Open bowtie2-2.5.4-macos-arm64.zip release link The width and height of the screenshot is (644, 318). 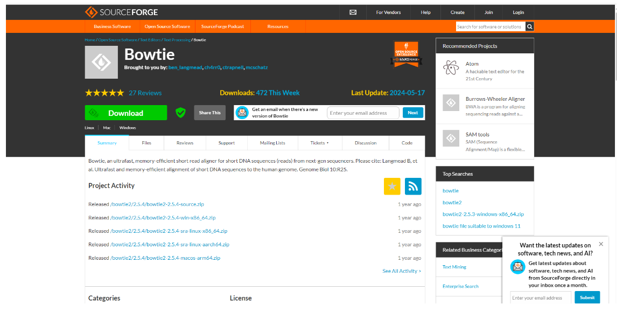coord(165,258)
